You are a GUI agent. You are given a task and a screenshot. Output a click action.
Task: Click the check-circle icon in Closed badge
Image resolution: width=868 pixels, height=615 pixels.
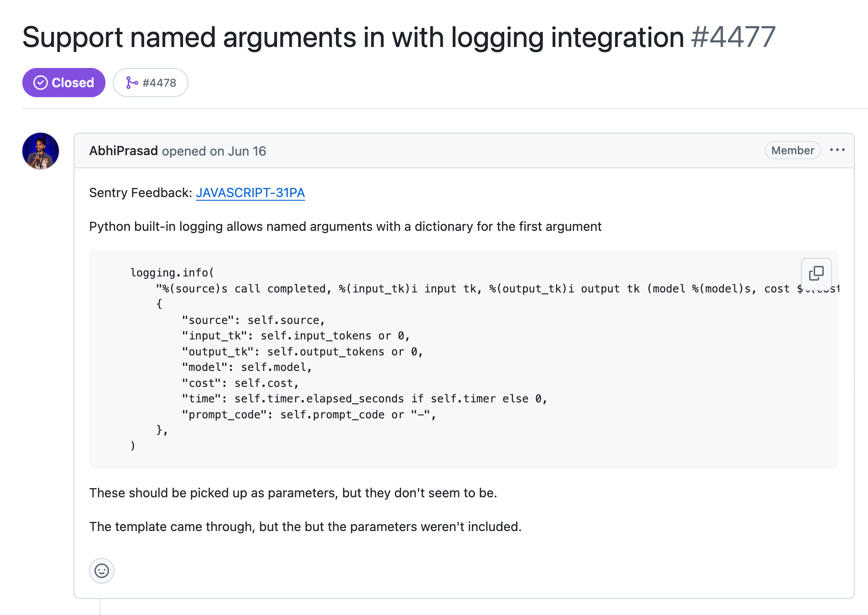pos(41,83)
